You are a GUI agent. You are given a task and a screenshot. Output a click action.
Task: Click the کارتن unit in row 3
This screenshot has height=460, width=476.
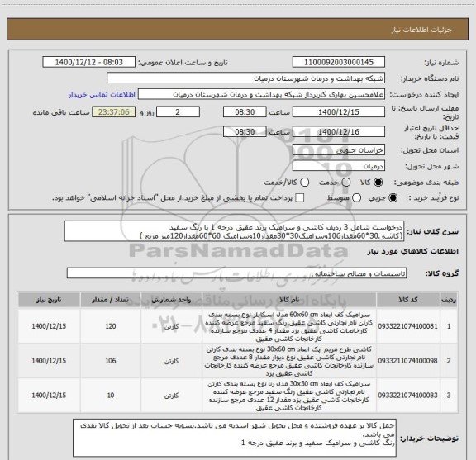pos(172,396)
